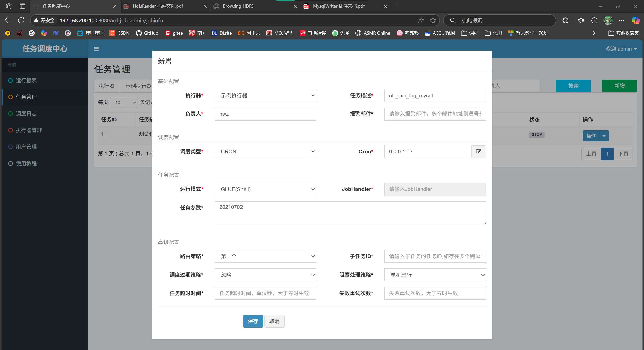The image size is (644, 350).
Task: Open the 运行模式 GLUE(Shell) dropdown
Action: pos(265,189)
